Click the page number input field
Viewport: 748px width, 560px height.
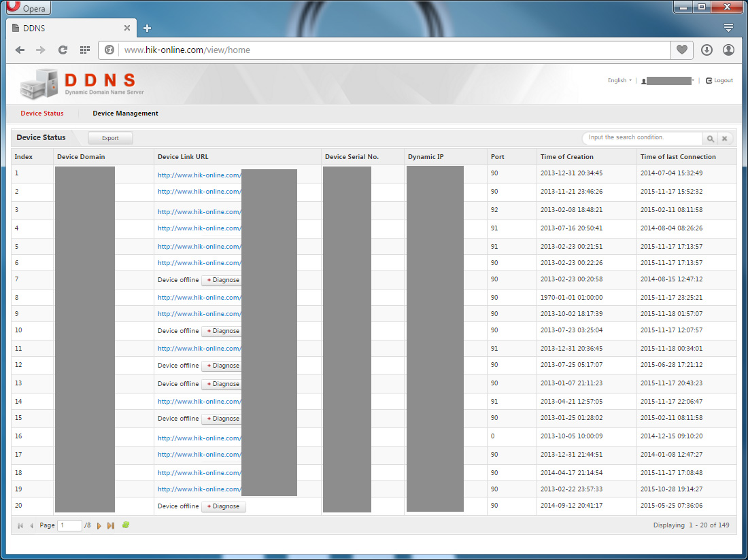(x=69, y=525)
